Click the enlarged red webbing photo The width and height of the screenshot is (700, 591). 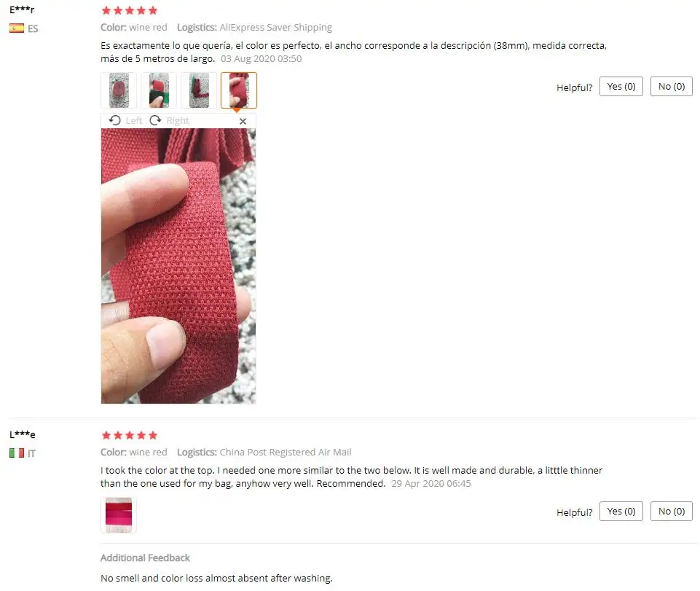(x=178, y=266)
